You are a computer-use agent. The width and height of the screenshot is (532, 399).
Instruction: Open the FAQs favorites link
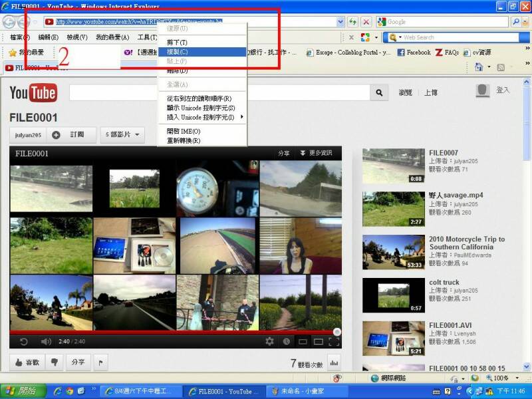coord(447,53)
